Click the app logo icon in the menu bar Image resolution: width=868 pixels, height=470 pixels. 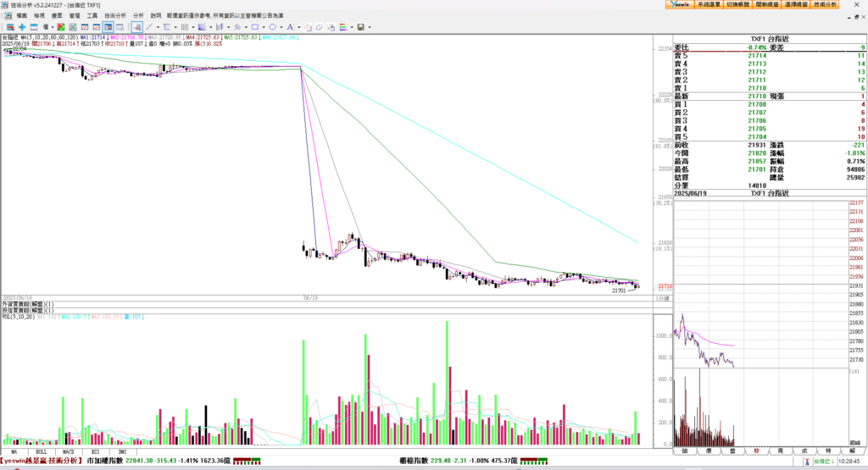coord(8,15)
